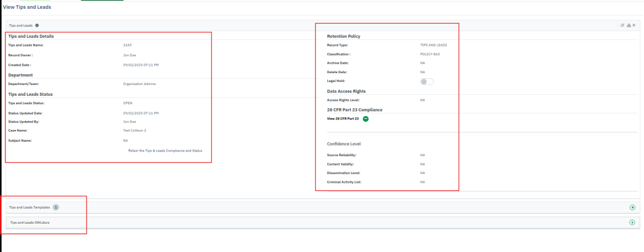Expand Tips and Leads OWLdocs with plus icon
644x252 pixels.
632,223
